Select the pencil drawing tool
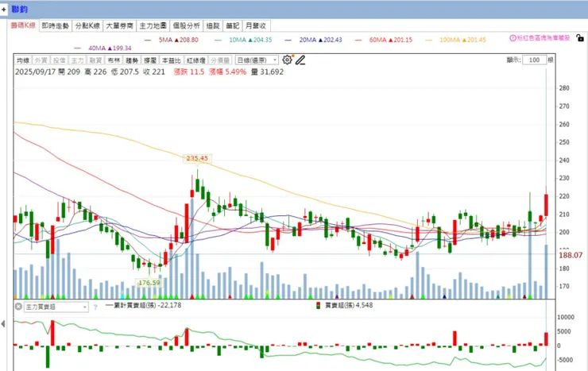Screen dimensions: 588x371 tap(300, 60)
